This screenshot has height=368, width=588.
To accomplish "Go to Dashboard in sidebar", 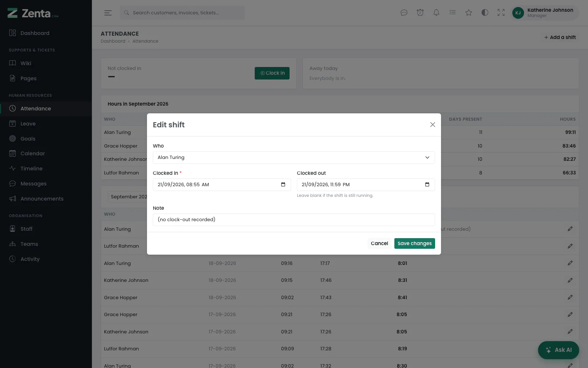I will [46, 33].
